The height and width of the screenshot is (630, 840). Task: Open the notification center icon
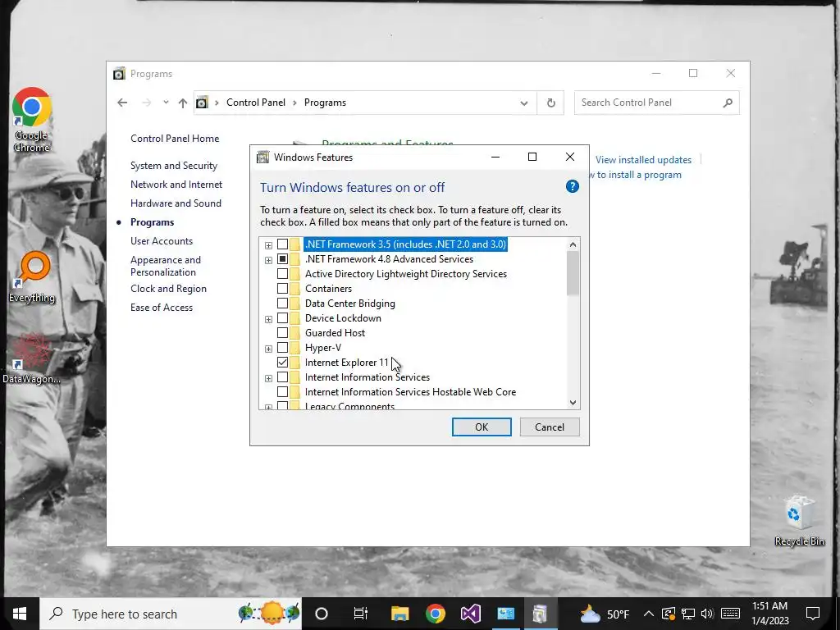point(813,614)
